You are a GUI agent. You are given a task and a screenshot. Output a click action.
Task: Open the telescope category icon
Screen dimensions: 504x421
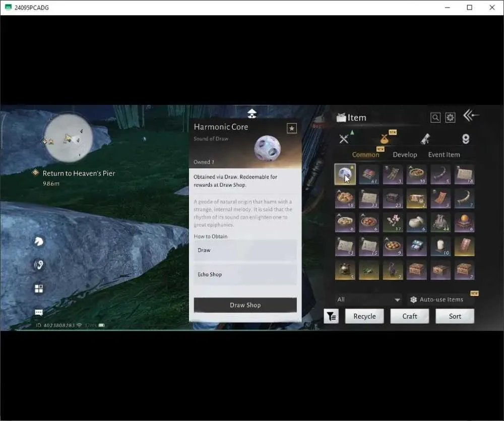pyautogui.click(x=425, y=139)
